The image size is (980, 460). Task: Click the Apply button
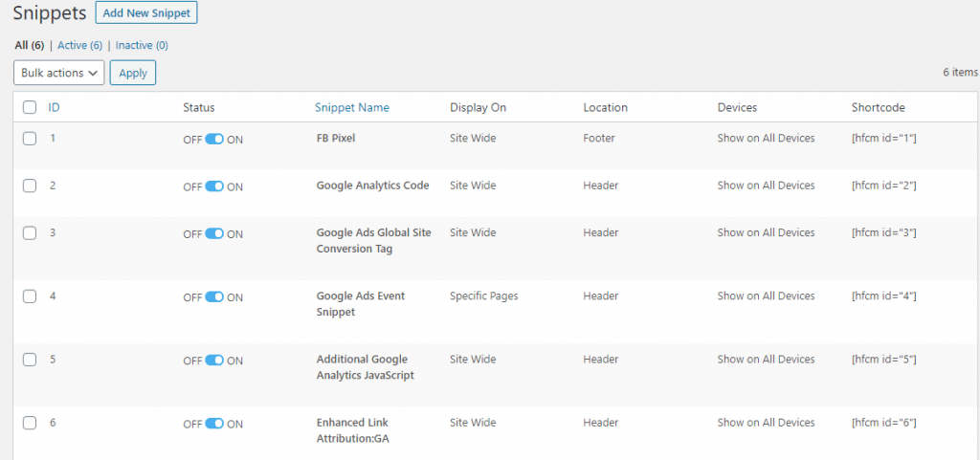tap(133, 73)
